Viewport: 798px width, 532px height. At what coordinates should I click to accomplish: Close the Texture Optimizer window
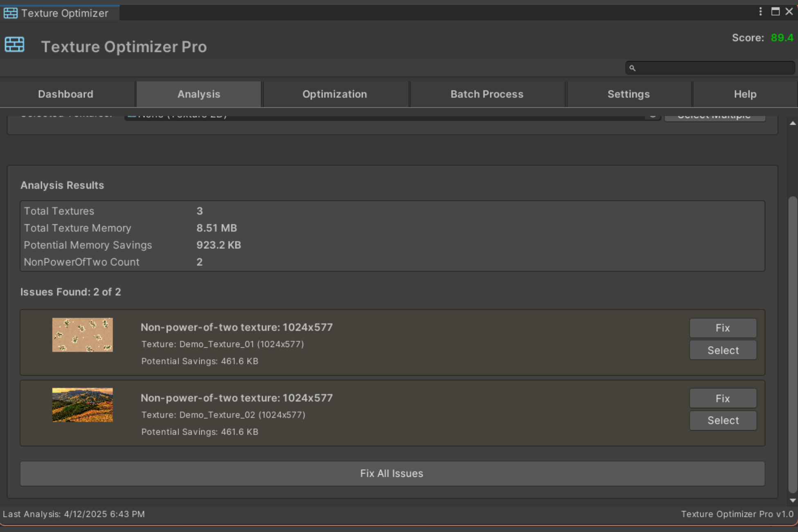click(789, 11)
